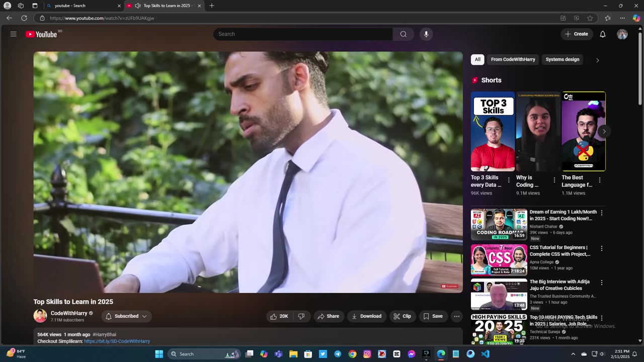Open options for 'The Big Interview with Aditja' video
Image resolution: width=644 pixels, height=362 pixels.
click(x=601, y=283)
